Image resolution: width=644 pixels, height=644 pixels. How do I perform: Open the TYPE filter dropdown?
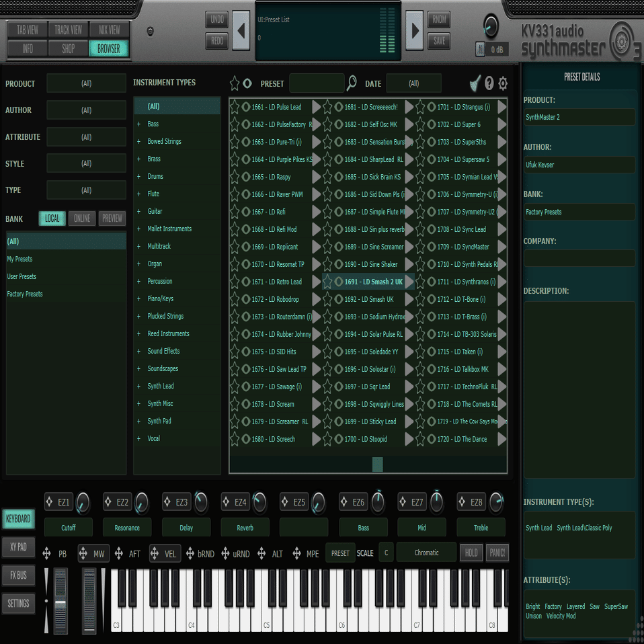(x=86, y=190)
